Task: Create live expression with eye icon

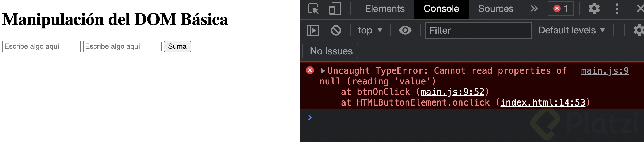Action: 405,30
